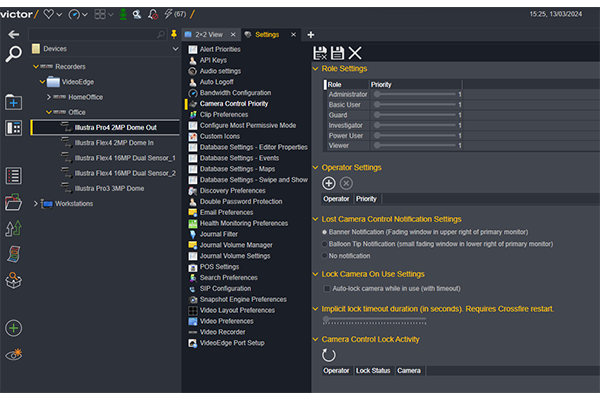Click the yellow pin icon near search
600x400 pixels.
click(x=174, y=34)
